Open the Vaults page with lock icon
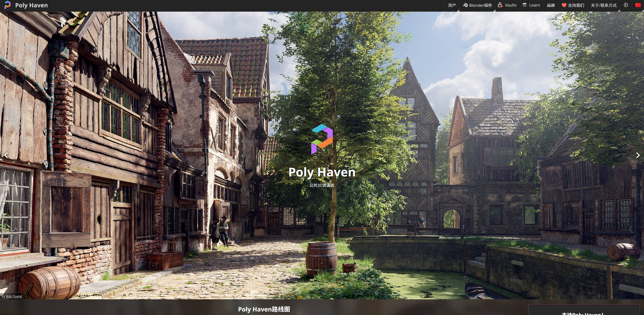Image resolution: width=644 pixels, height=315 pixels. tap(507, 5)
